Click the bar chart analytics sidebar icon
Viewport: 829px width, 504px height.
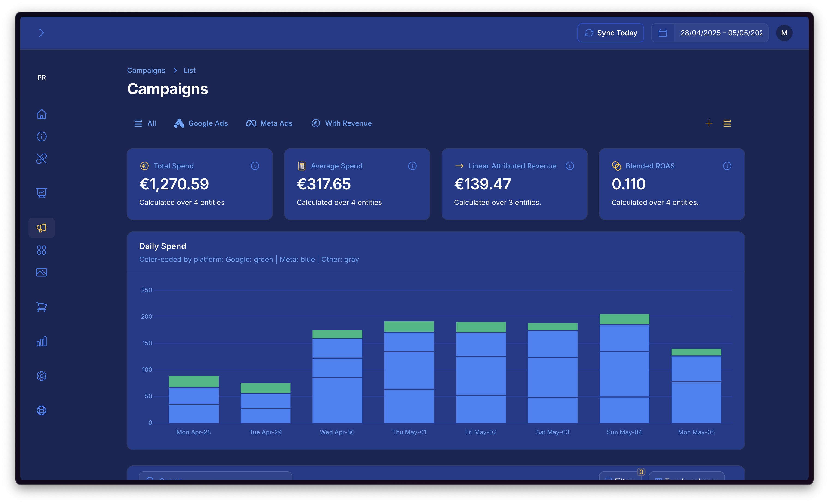pyautogui.click(x=41, y=342)
